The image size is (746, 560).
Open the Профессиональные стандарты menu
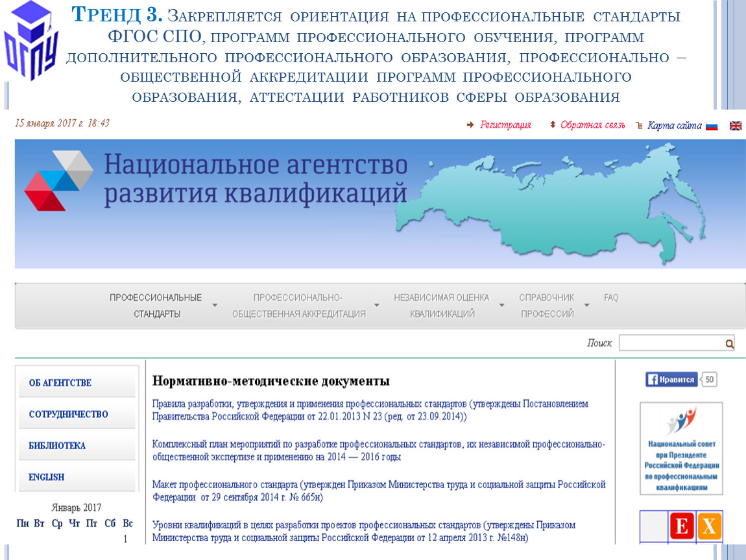coord(156,306)
